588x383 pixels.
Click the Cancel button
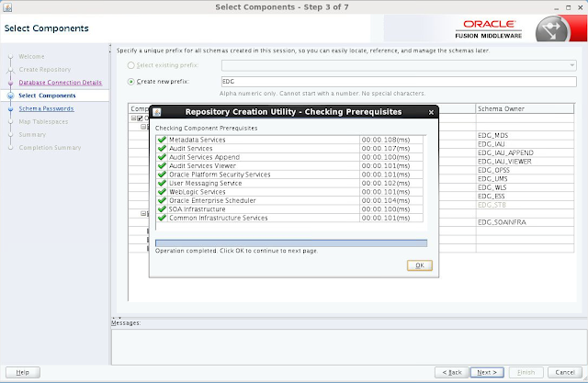(x=565, y=372)
